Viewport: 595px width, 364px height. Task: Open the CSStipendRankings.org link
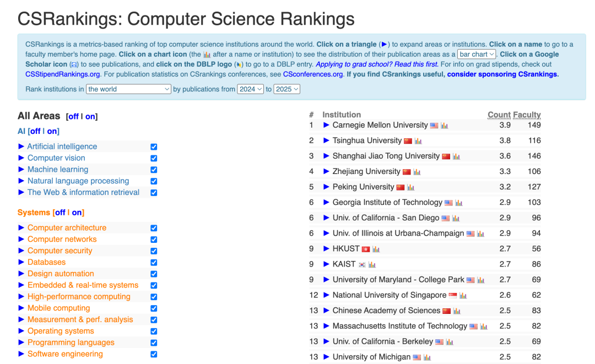coord(63,74)
